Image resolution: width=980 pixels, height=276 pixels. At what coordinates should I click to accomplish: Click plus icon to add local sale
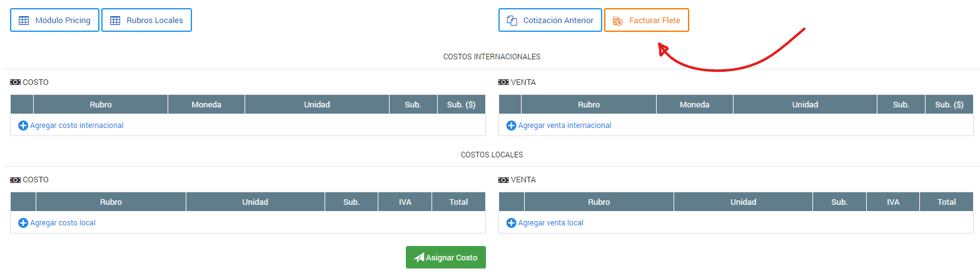point(511,223)
